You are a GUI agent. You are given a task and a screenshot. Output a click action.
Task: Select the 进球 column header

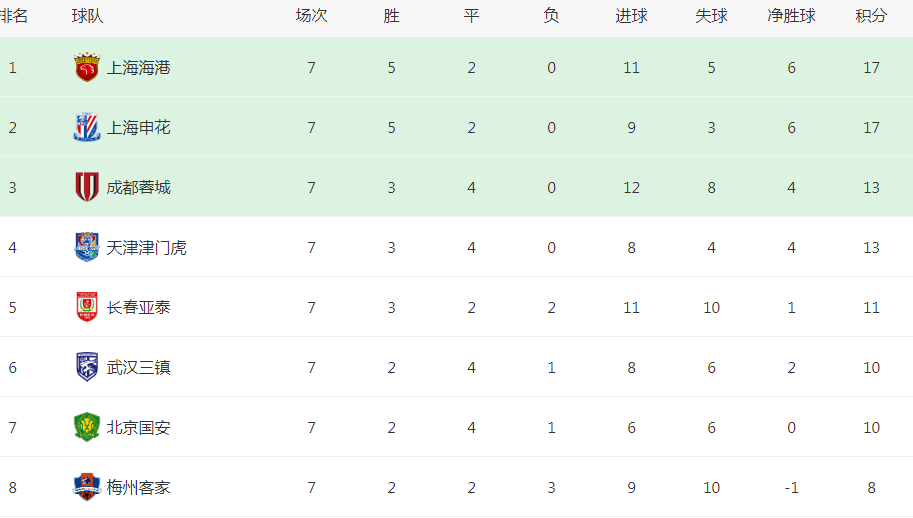(631, 16)
